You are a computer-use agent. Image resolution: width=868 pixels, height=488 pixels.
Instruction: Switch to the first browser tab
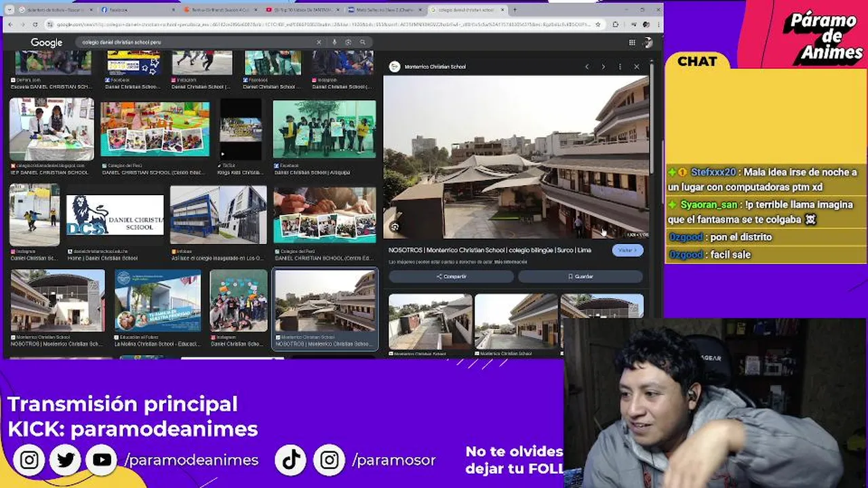point(54,10)
